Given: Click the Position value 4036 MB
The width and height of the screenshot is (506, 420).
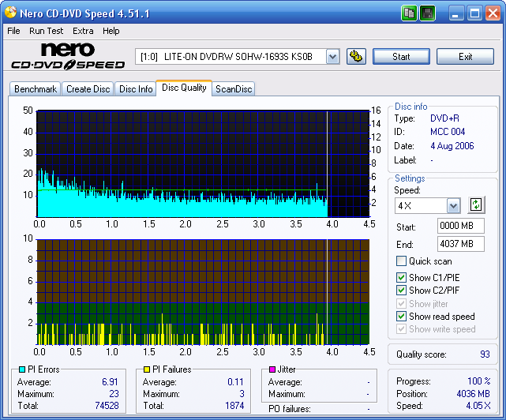Looking at the screenshot, I should coord(473,394).
